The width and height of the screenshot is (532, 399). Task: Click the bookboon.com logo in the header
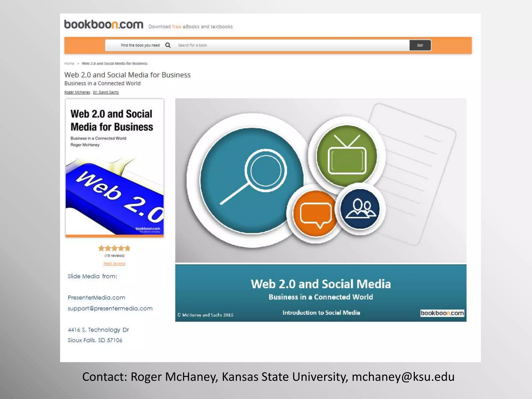[x=104, y=24]
